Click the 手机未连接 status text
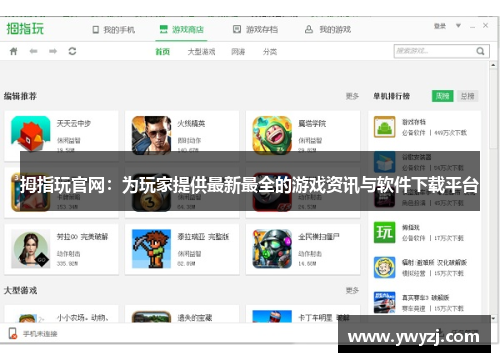Image resolution: width=500 pixels, height=362 pixels. pos(40,334)
